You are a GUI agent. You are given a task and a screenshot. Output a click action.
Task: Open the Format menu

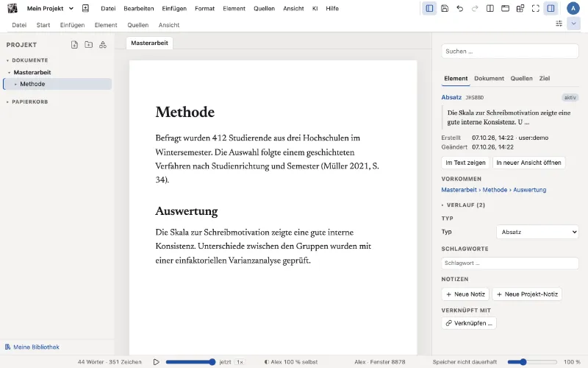(204, 8)
